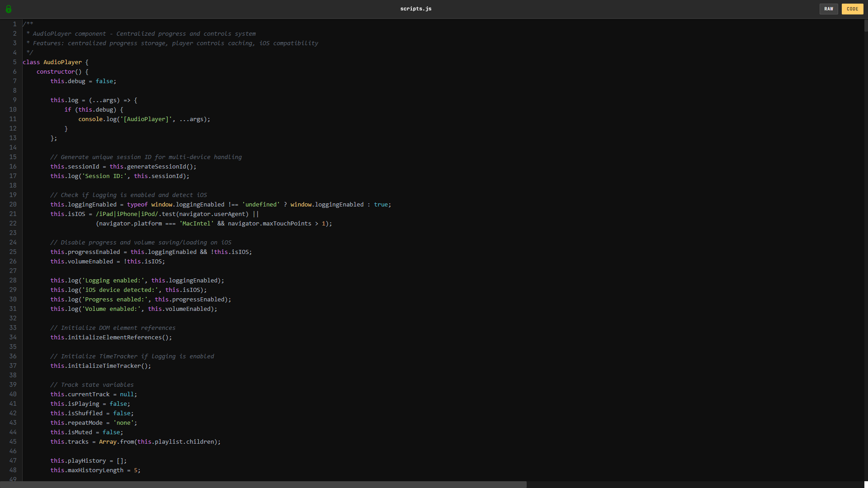
Task: Click the vertical scrollbar thumb
Action: [866, 25]
